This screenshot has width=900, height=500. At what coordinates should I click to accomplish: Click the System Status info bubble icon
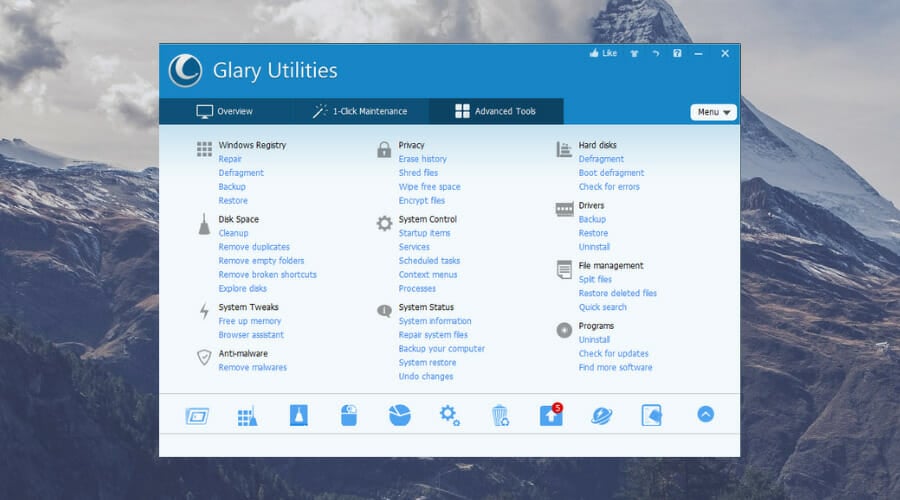tap(384, 311)
